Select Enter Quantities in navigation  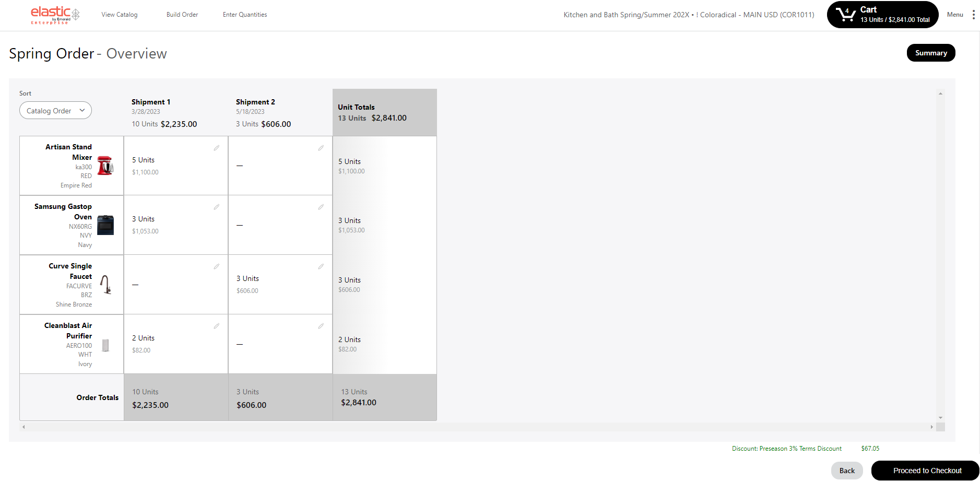pyautogui.click(x=245, y=15)
